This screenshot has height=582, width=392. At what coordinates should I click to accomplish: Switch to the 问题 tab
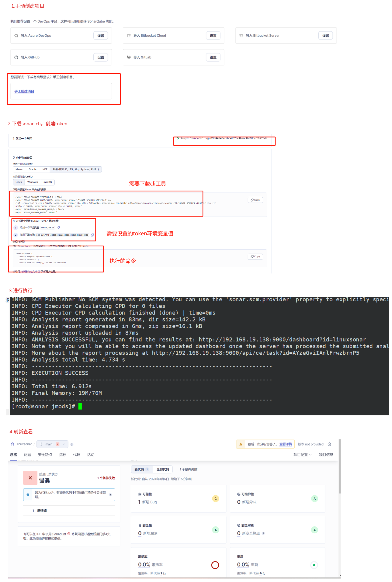coord(27,455)
